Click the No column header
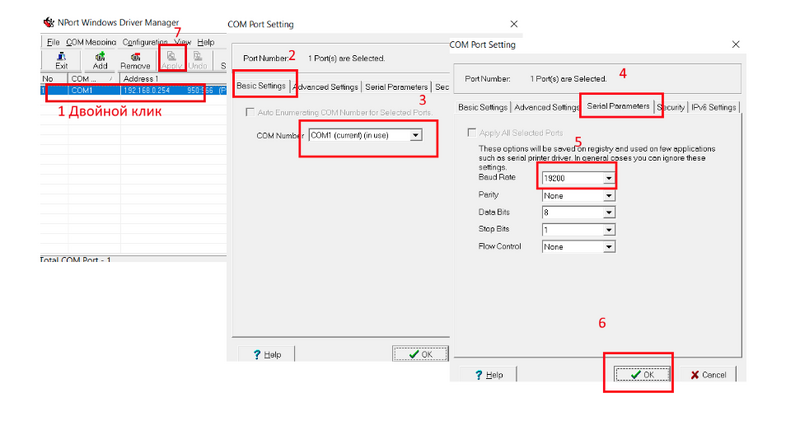800x435 pixels. click(x=54, y=79)
